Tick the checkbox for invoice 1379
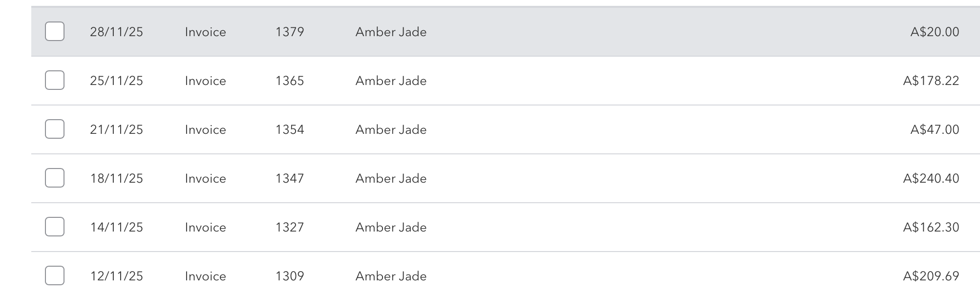The image size is (980, 296). point(54,32)
